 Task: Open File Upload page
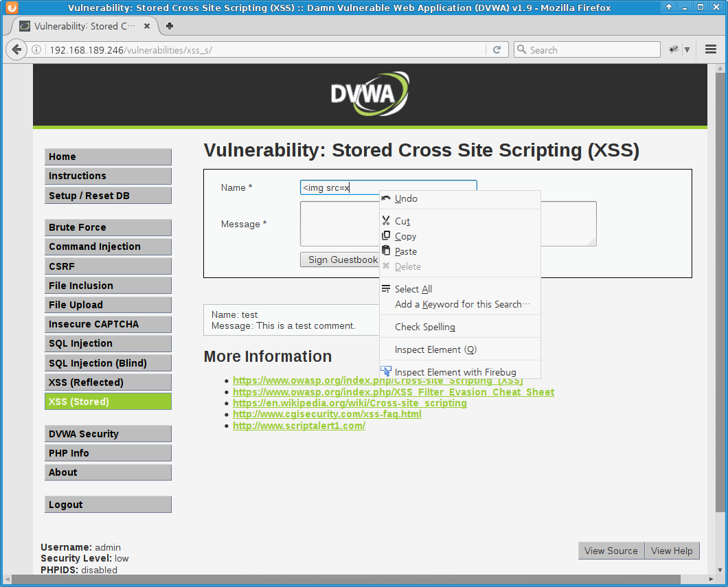(108, 305)
